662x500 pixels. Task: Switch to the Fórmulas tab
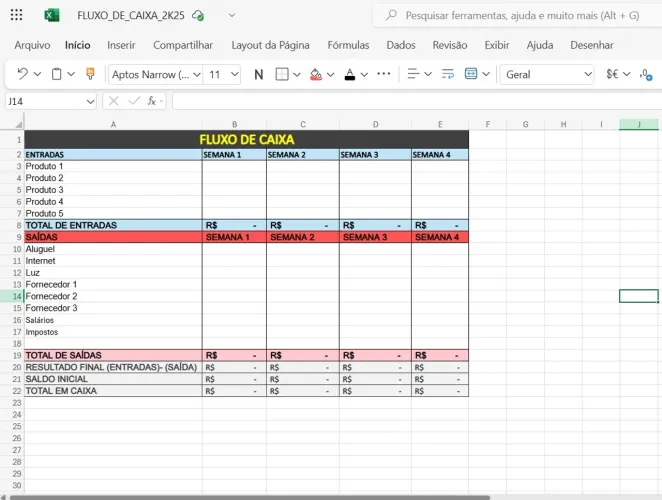click(348, 45)
